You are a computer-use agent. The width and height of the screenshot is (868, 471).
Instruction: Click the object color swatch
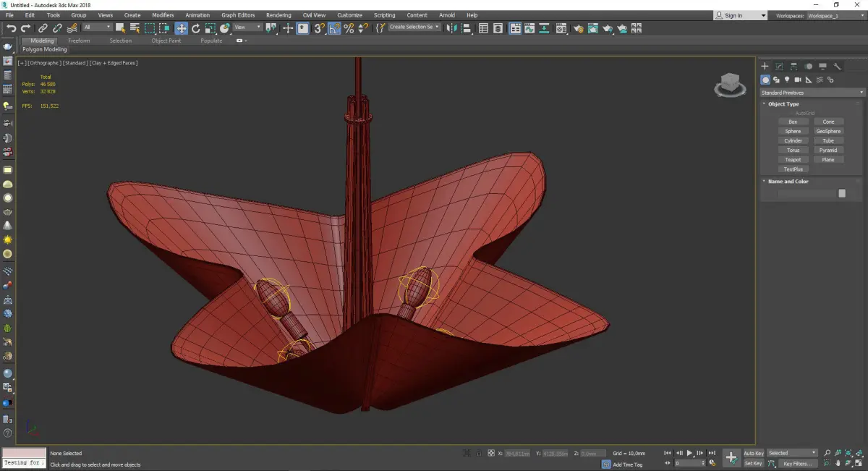pyautogui.click(x=841, y=193)
